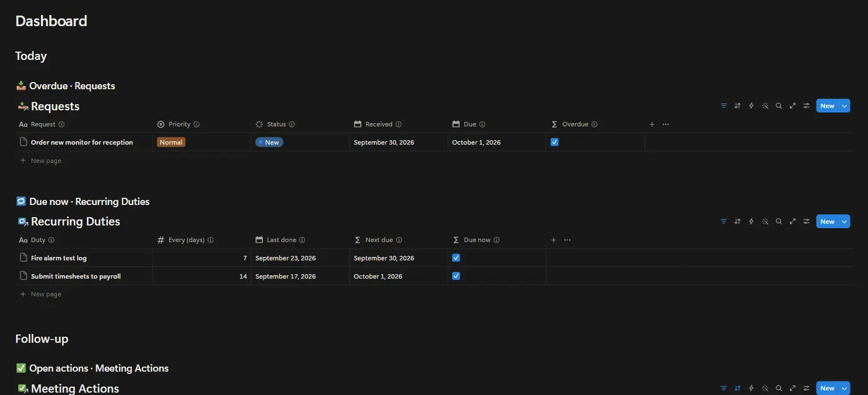Image resolution: width=868 pixels, height=395 pixels.
Task: Open the Next due column header menu
Action: point(378,240)
